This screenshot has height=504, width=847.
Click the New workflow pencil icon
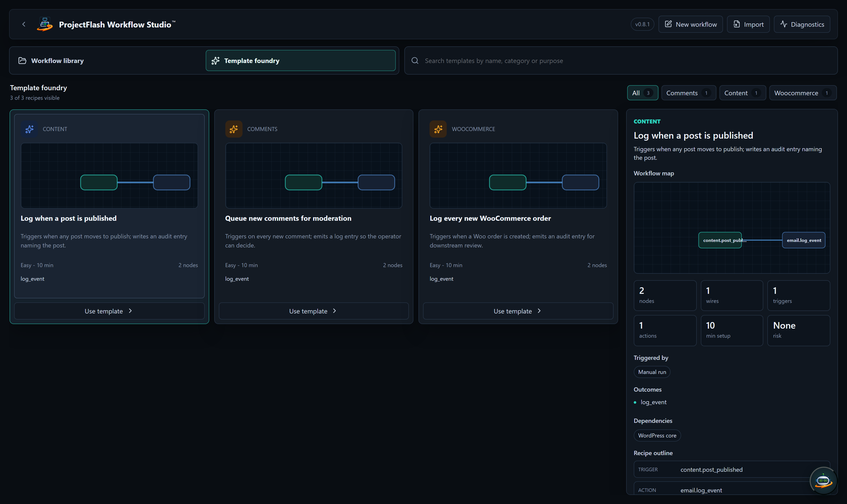pyautogui.click(x=668, y=24)
